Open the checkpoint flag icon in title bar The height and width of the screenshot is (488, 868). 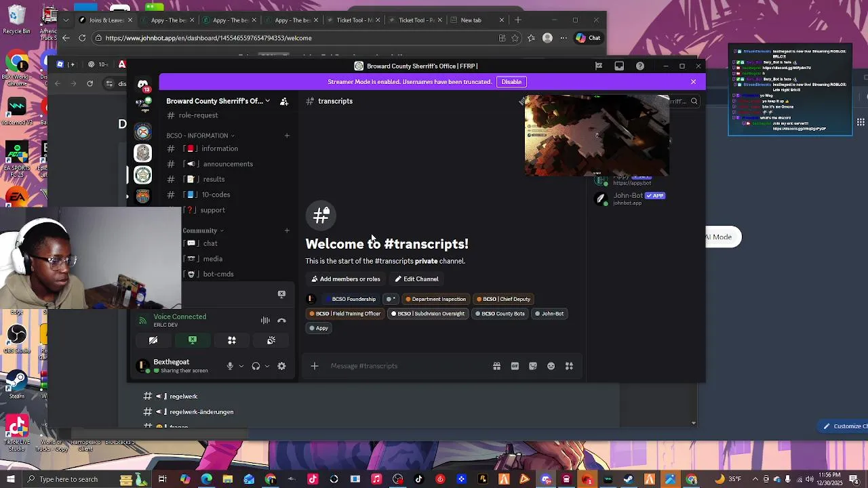click(x=598, y=66)
